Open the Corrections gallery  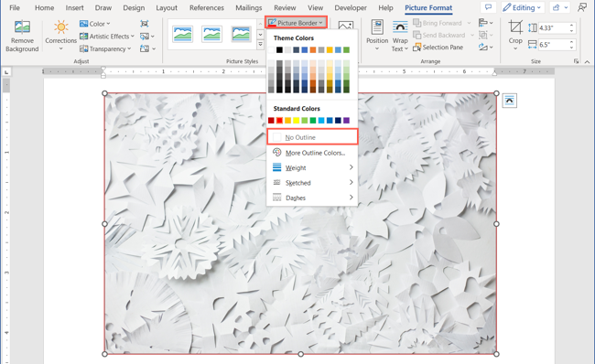[60, 37]
